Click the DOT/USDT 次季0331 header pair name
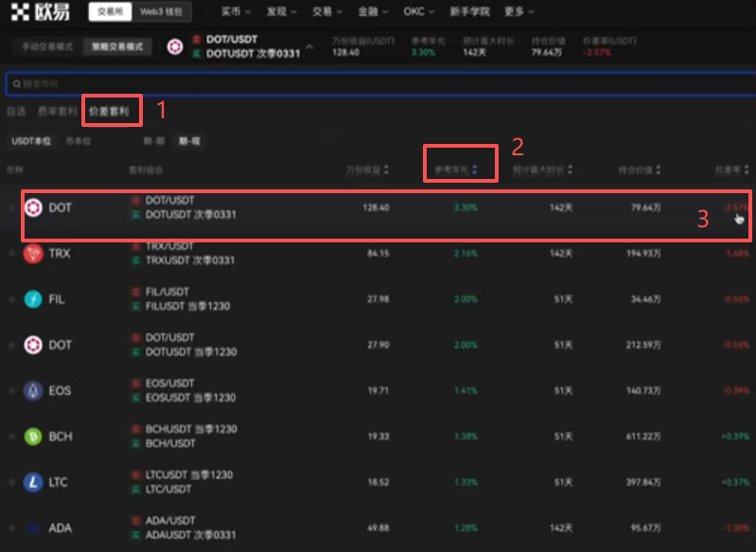Image resolution: width=756 pixels, height=552 pixels. [253, 46]
